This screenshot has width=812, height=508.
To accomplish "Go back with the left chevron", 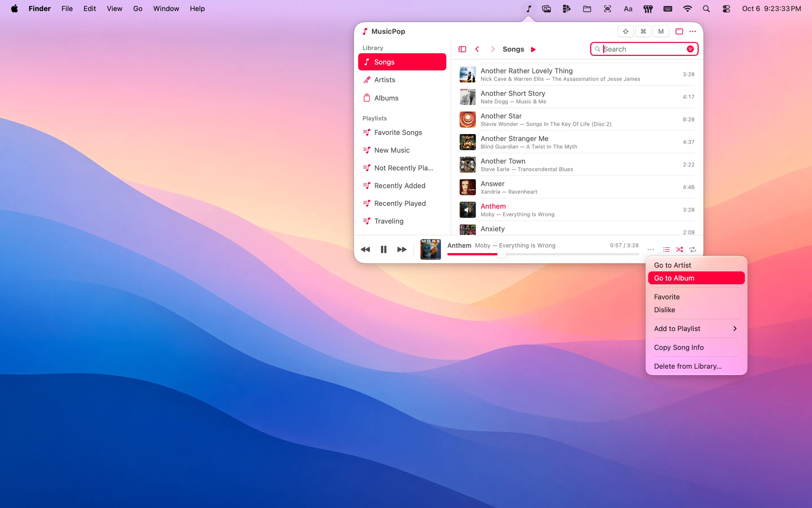I will (x=477, y=49).
